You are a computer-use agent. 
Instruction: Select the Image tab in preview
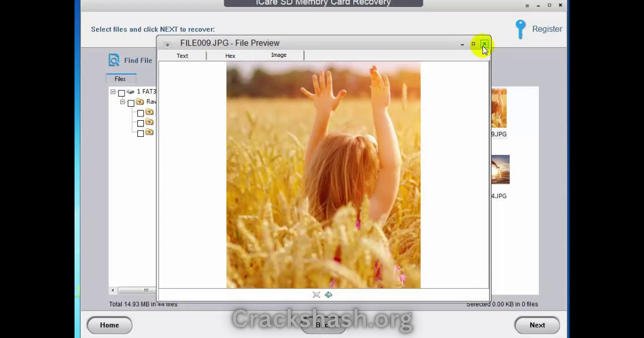[279, 55]
